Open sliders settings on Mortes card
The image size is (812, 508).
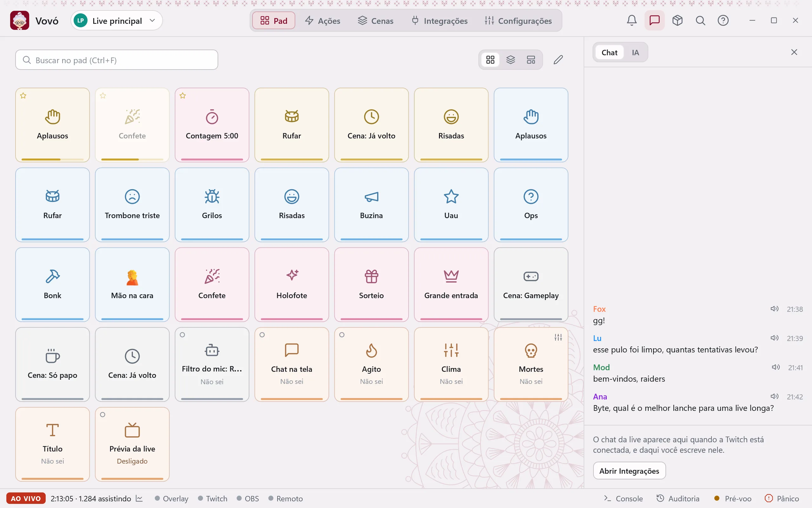[x=558, y=337]
